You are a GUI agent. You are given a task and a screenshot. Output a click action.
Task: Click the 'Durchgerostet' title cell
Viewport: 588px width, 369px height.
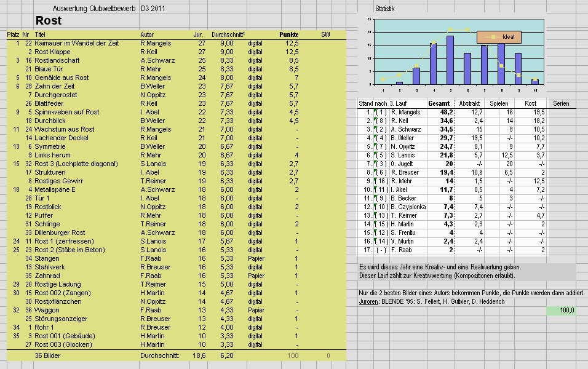click(x=56, y=95)
